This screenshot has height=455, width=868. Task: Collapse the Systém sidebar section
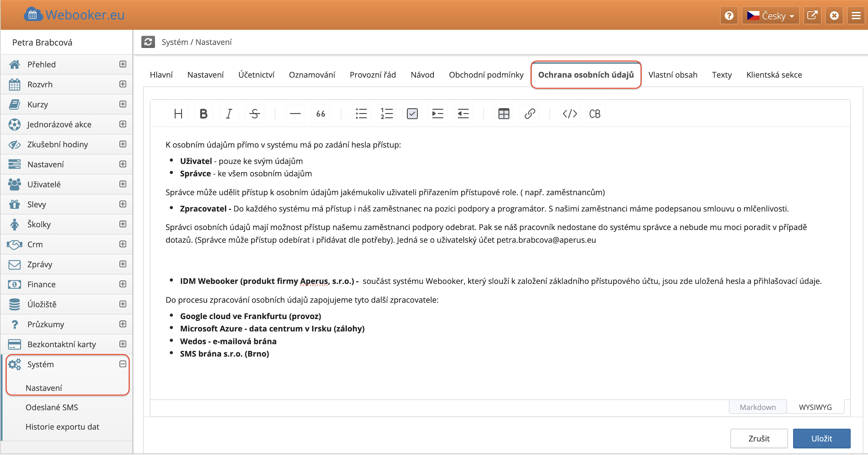click(x=123, y=364)
